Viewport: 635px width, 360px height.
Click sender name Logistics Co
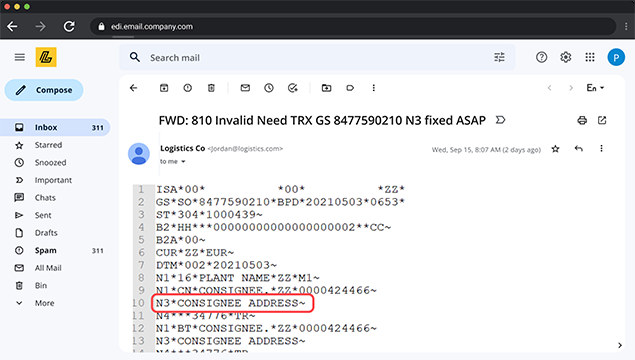point(183,148)
